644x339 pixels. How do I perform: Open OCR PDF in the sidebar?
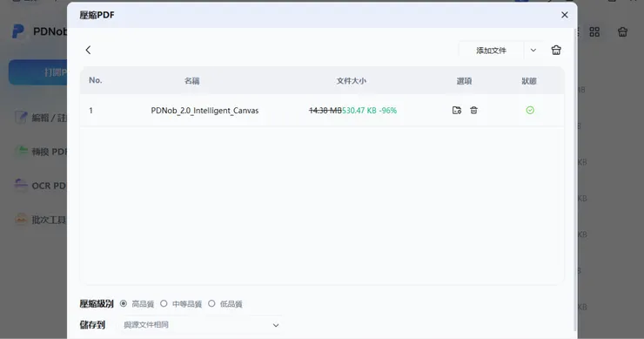[41, 186]
